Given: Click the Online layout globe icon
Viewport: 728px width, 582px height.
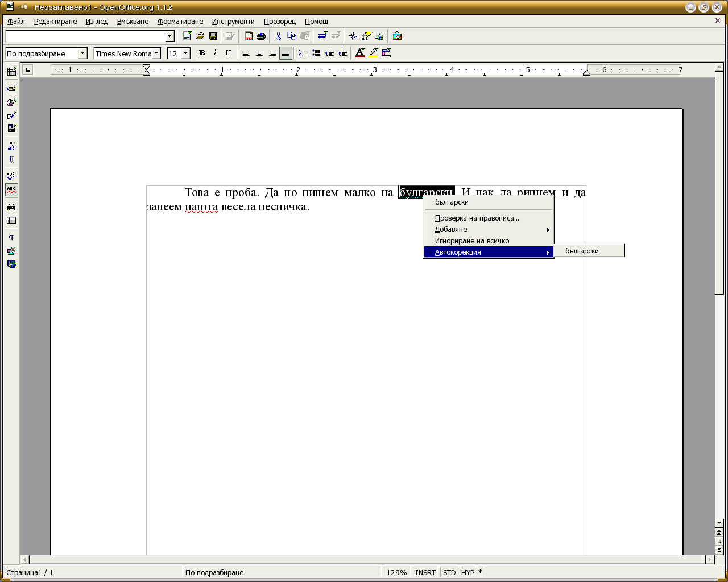Looking at the screenshot, I should pyautogui.click(x=11, y=264).
